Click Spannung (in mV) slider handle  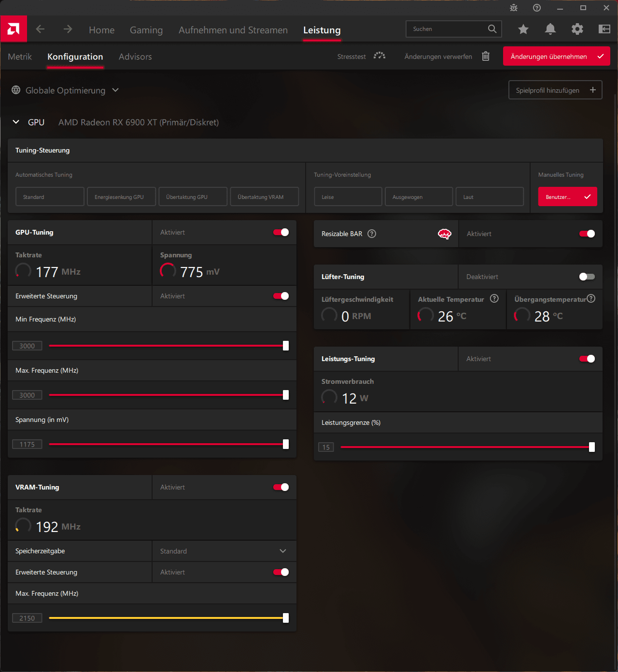click(286, 444)
